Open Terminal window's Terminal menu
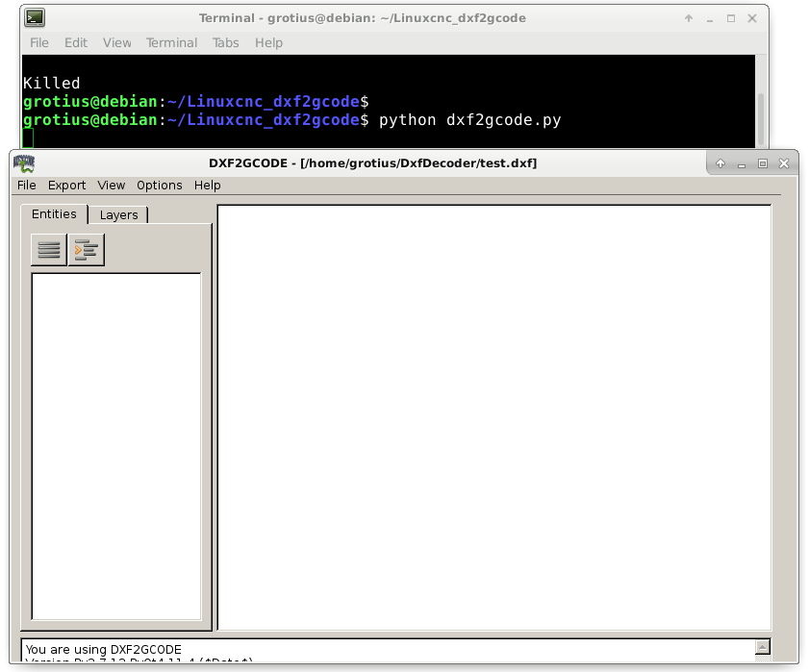 (x=172, y=43)
